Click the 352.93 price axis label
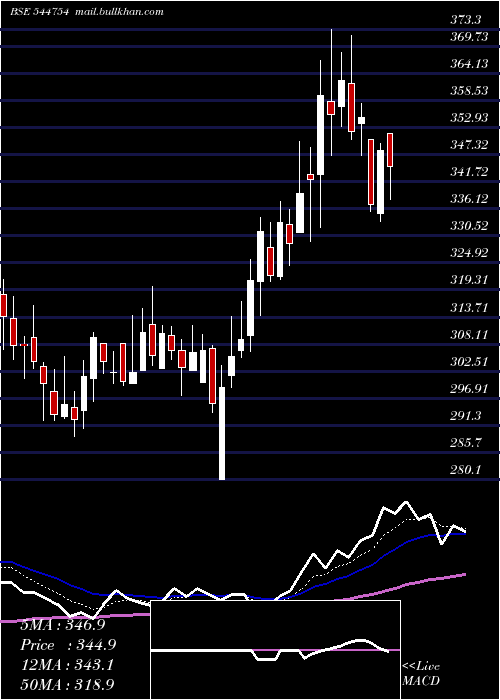Viewport: 500px width, 700px height. click(469, 118)
